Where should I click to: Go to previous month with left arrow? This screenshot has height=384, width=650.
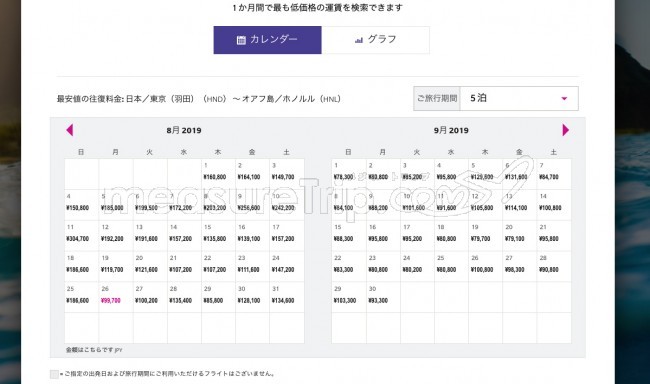coord(70,130)
